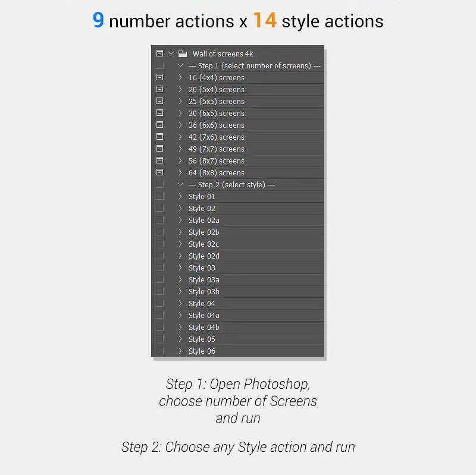This screenshot has height=475, width=476.
Task: Select the Style 04a action
Action: 204,315
